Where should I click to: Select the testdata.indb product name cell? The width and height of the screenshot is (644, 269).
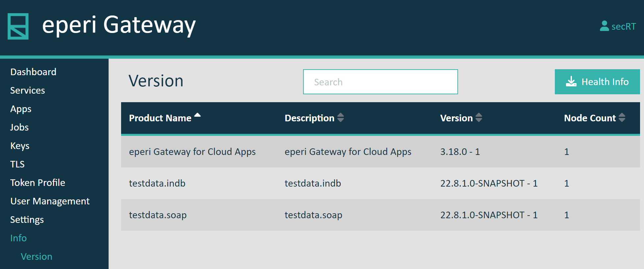(157, 183)
